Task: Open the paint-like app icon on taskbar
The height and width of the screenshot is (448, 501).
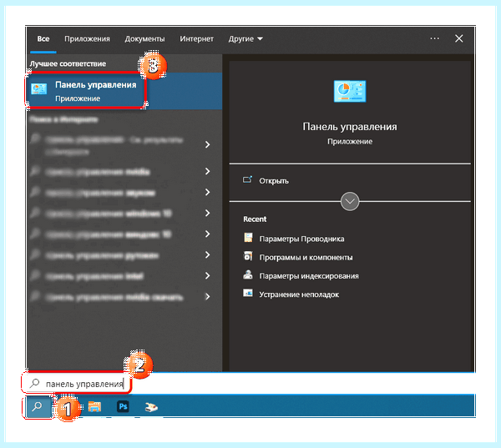Action: 151,407
